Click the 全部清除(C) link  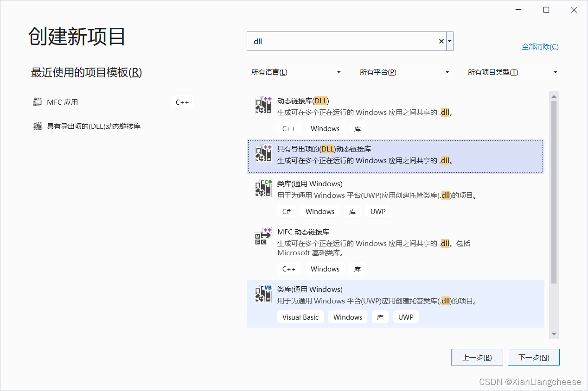[x=540, y=47]
